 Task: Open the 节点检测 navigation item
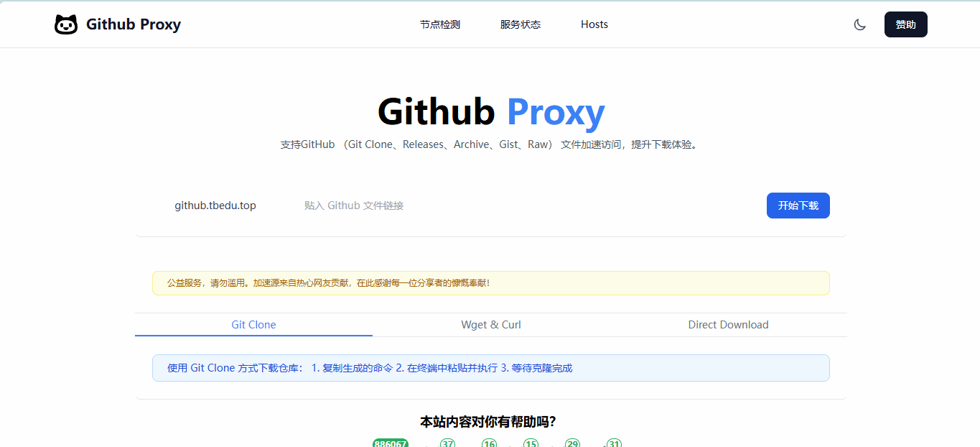[x=440, y=24]
